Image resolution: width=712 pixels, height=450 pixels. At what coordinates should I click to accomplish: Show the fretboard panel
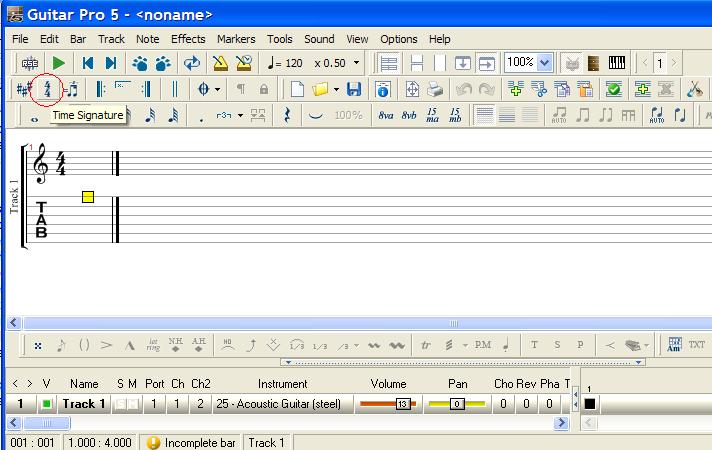coord(594,63)
